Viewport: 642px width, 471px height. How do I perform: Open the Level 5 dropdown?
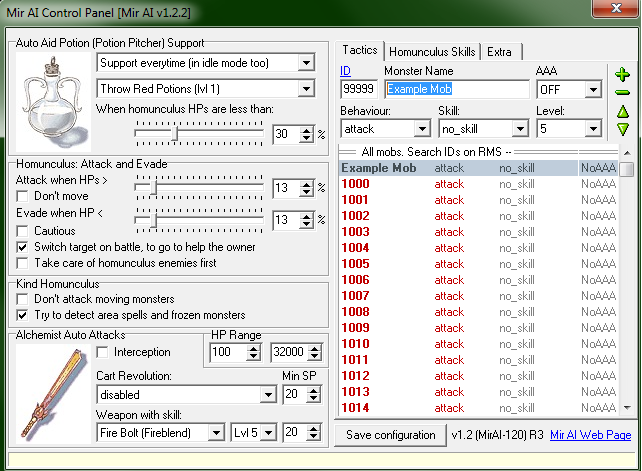(x=593, y=129)
